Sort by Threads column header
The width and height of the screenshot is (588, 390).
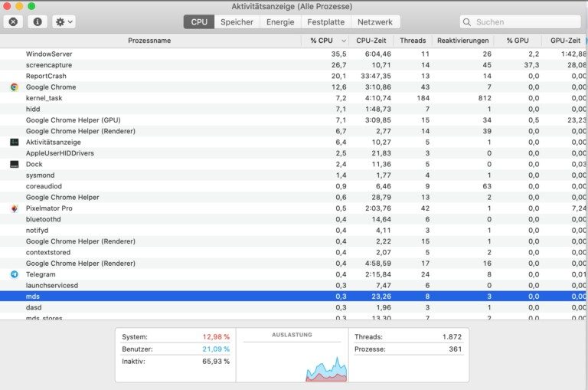click(413, 41)
